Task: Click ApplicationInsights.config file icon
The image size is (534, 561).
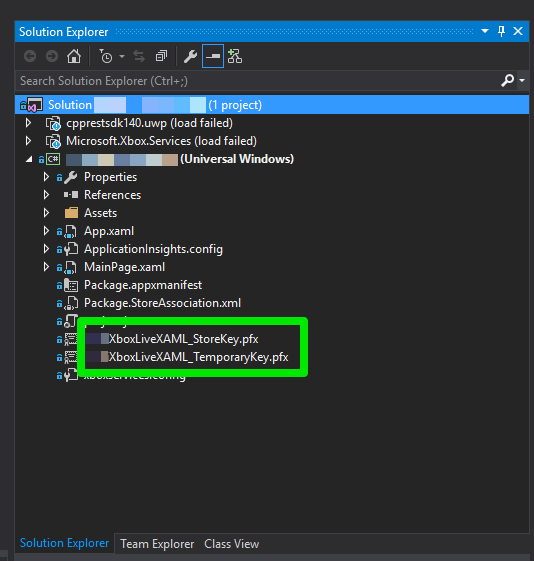Action: [x=71, y=249]
